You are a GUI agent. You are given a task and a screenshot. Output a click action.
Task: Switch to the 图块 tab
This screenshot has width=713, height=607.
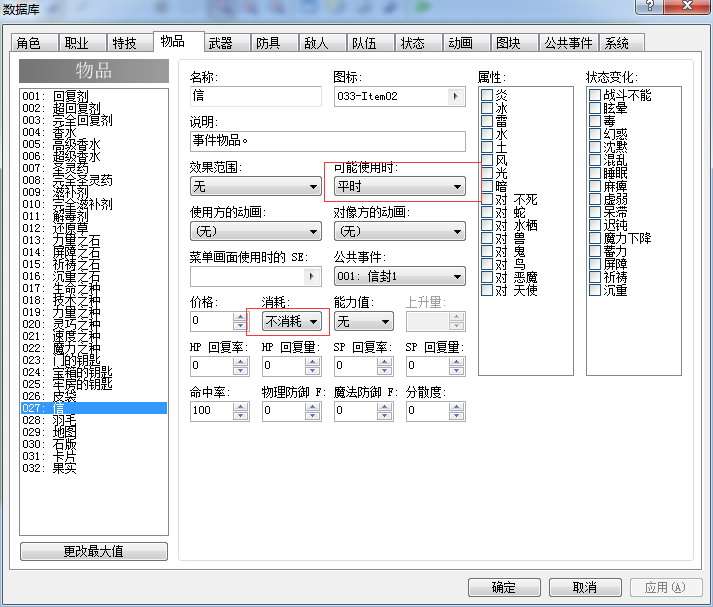(515, 43)
